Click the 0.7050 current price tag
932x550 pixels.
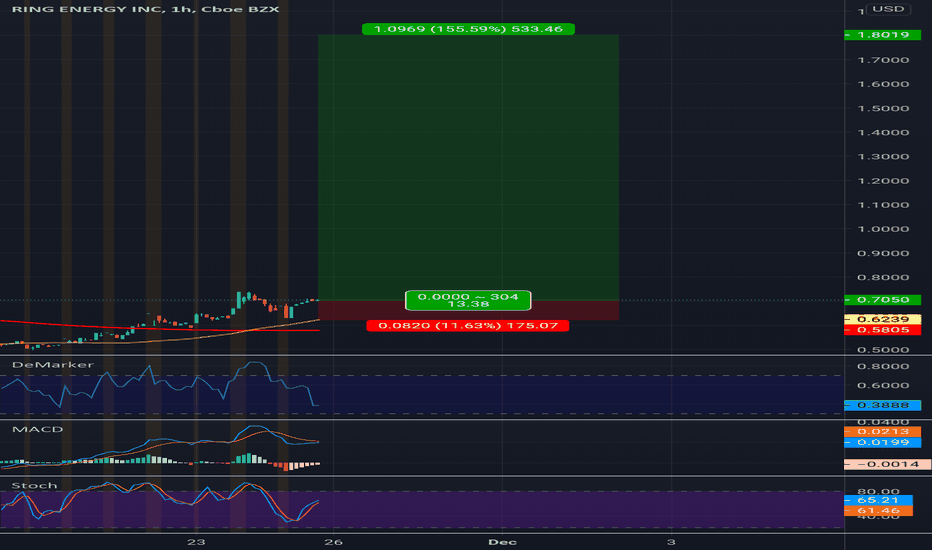click(x=882, y=300)
